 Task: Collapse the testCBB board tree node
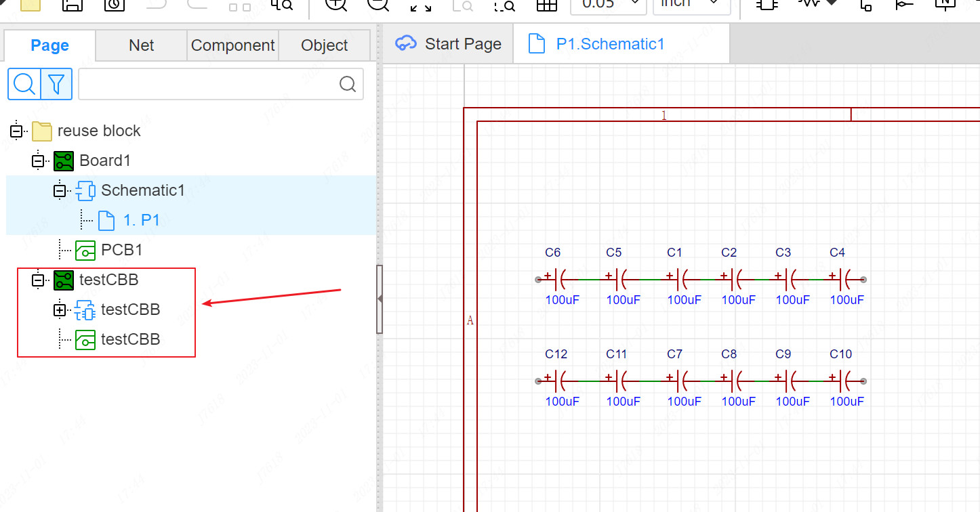[x=38, y=280]
